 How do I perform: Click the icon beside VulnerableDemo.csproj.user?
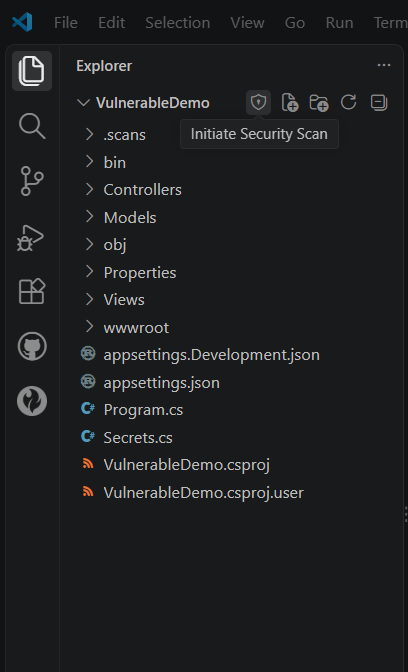(88, 492)
